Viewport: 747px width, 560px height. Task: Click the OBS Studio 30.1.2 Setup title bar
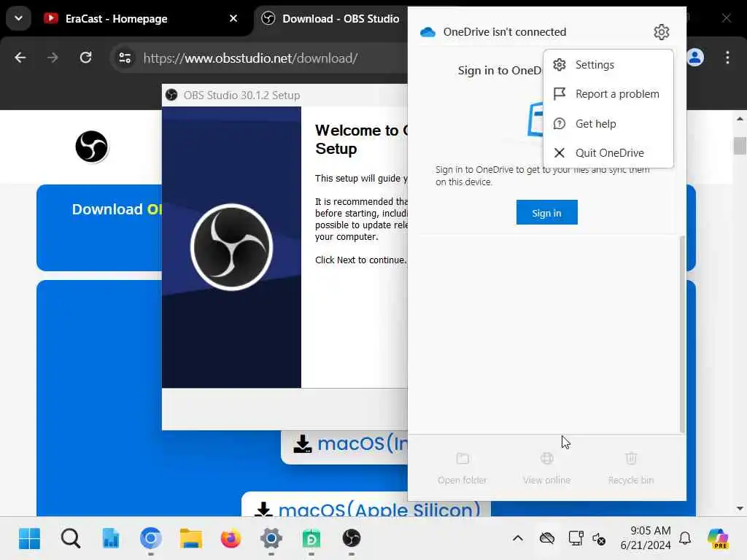tap(286, 96)
